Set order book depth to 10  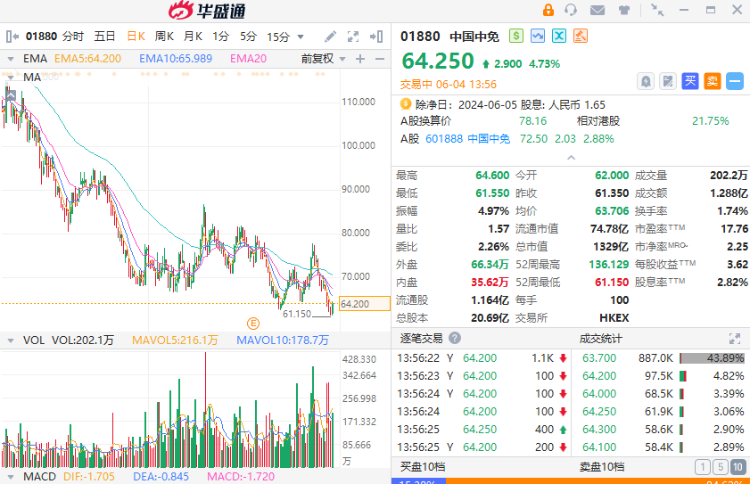click(738, 467)
